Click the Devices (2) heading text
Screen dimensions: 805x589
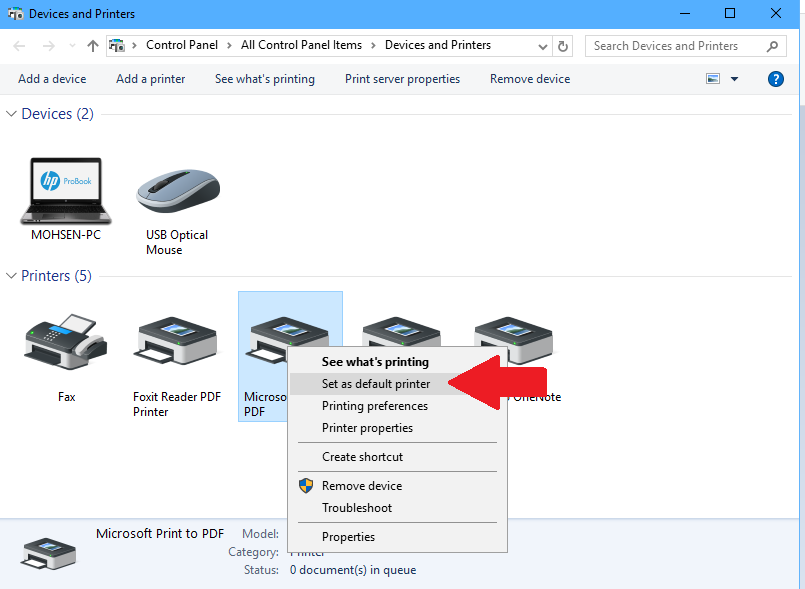(58, 113)
